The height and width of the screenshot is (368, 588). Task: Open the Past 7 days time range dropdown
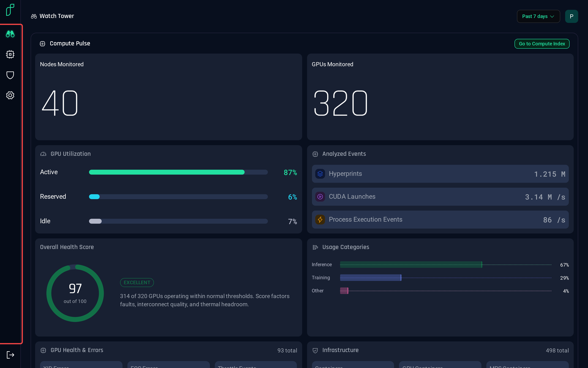(x=538, y=16)
